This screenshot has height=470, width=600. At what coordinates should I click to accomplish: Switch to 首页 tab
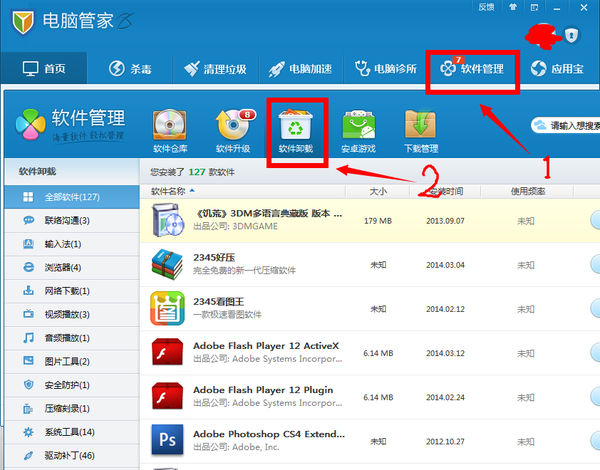44,69
